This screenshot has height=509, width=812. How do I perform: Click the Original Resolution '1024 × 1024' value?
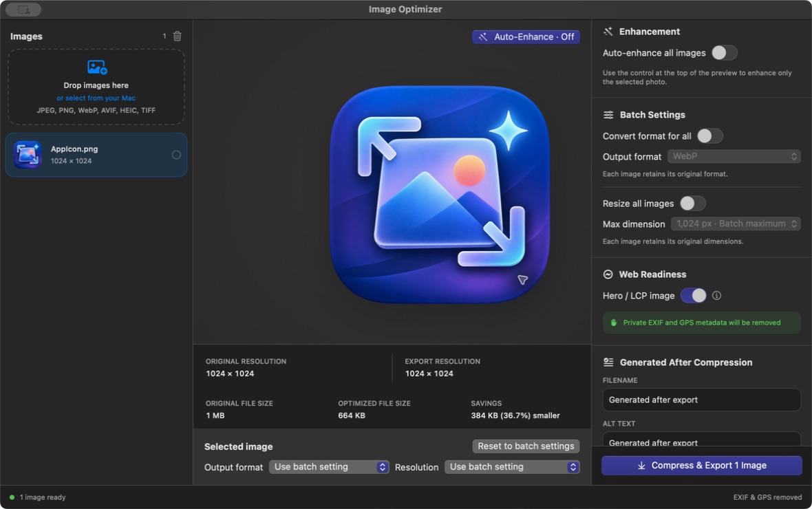point(230,374)
